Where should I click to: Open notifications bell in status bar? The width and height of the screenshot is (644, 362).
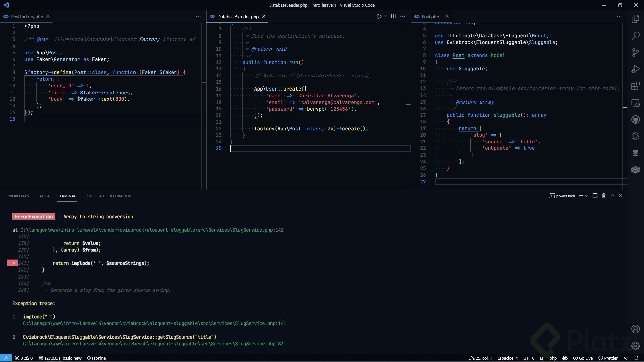[x=636, y=358]
